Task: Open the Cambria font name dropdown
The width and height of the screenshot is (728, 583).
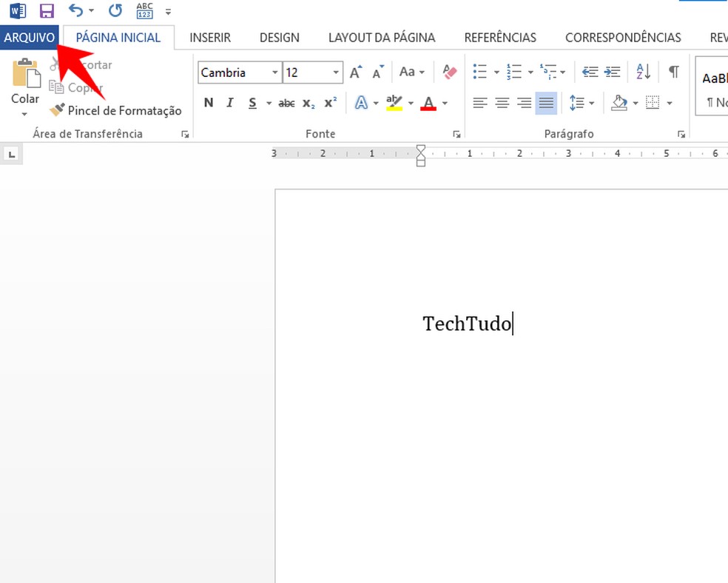Action: [275, 73]
